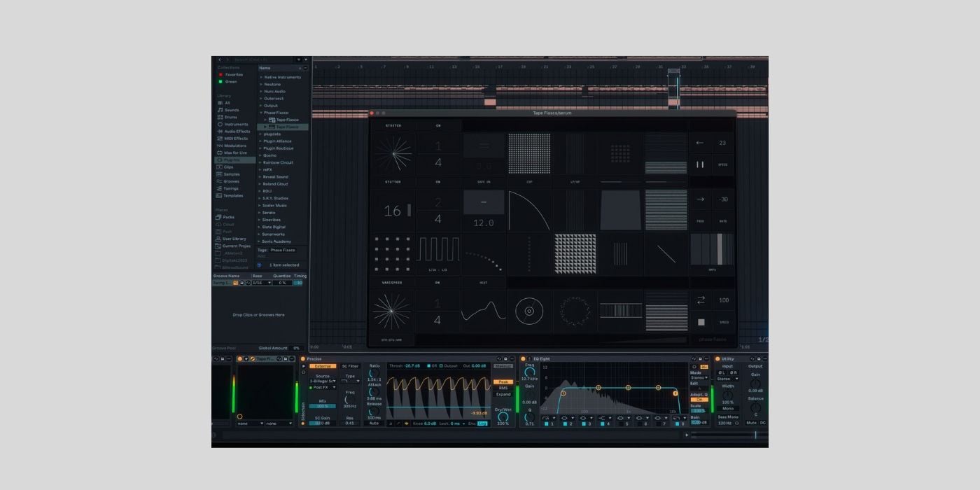Open the groove Base 1/16 dropdown
980x490 pixels.
point(260,283)
